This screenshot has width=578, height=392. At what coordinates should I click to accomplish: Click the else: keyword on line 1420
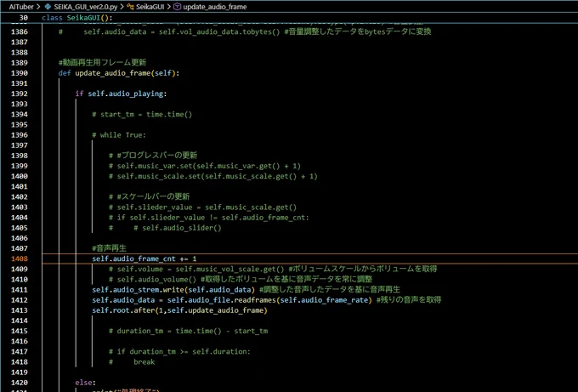pos(86,383)
